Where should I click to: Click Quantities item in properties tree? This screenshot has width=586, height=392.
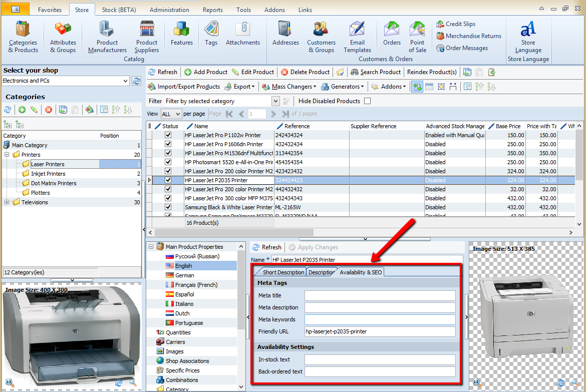pos(178,332)
